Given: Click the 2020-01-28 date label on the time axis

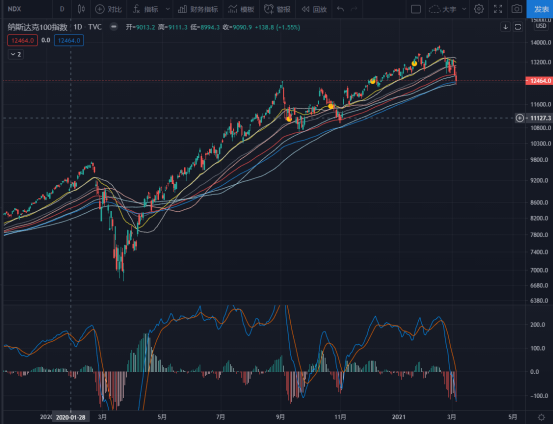Looking at the screenshot, I should tap(71, 417).
